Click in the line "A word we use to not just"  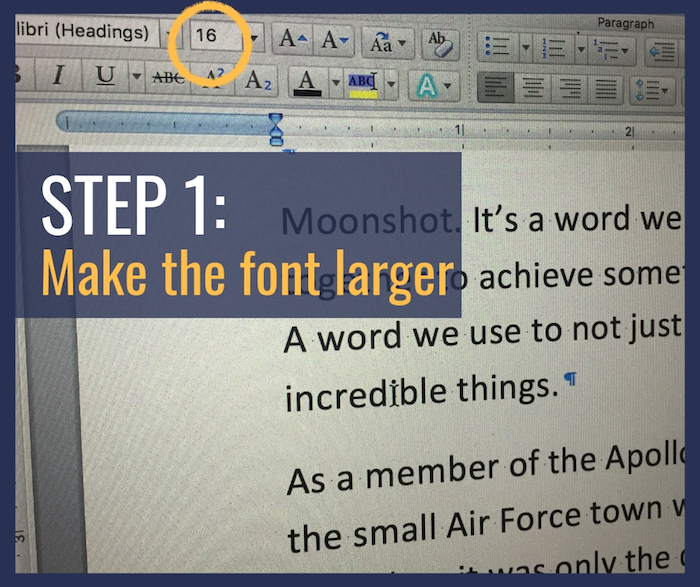click(x=483, y=333)
